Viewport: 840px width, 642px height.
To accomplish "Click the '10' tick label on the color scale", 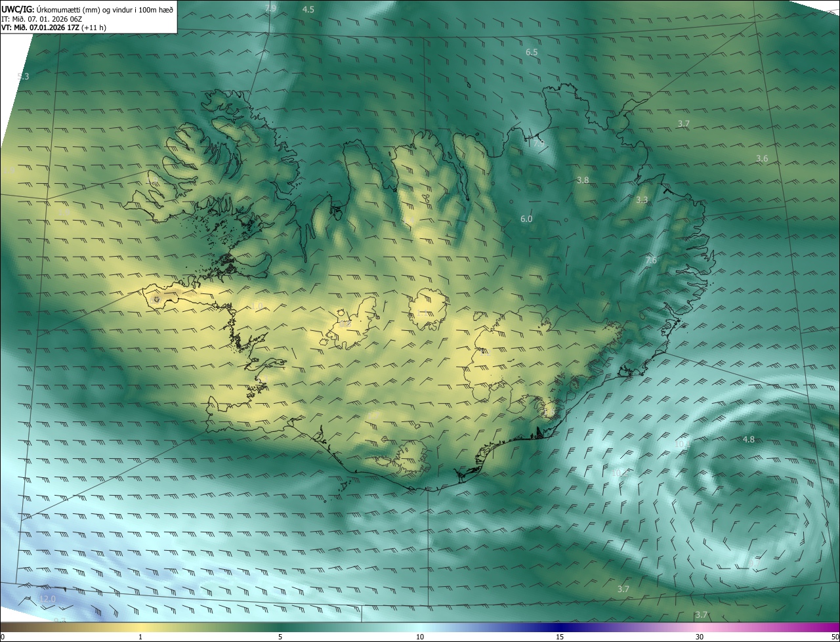I will (x=420, y=637).
